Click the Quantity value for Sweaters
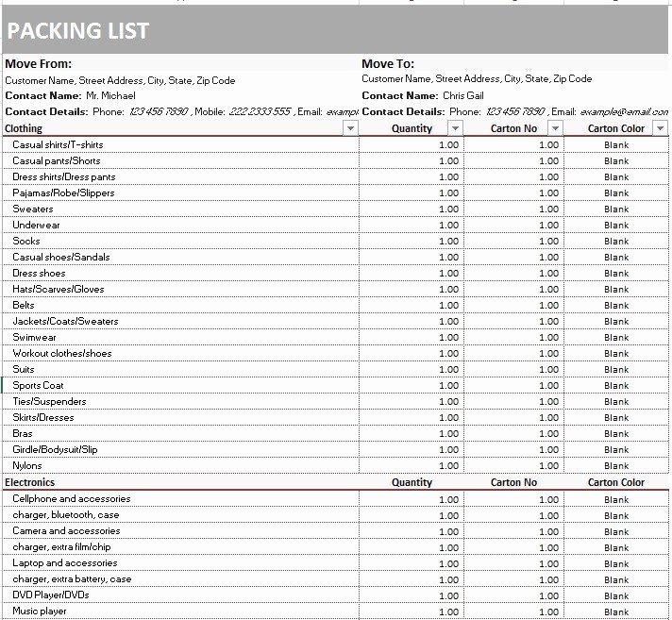The width and height of the screenshot is (672, 620). click(x=412, y=209)
